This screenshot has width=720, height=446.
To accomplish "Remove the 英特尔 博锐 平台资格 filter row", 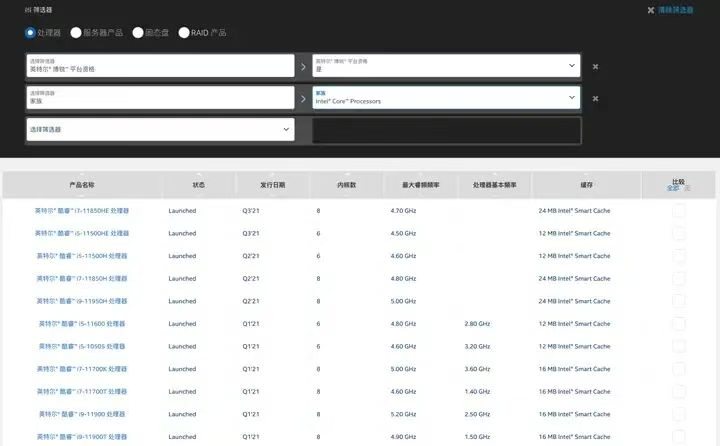I will 595,67.
